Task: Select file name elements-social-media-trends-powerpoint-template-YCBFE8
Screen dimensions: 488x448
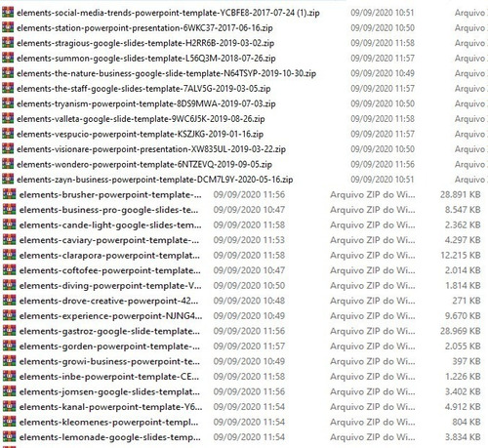Action: (168, 13)
